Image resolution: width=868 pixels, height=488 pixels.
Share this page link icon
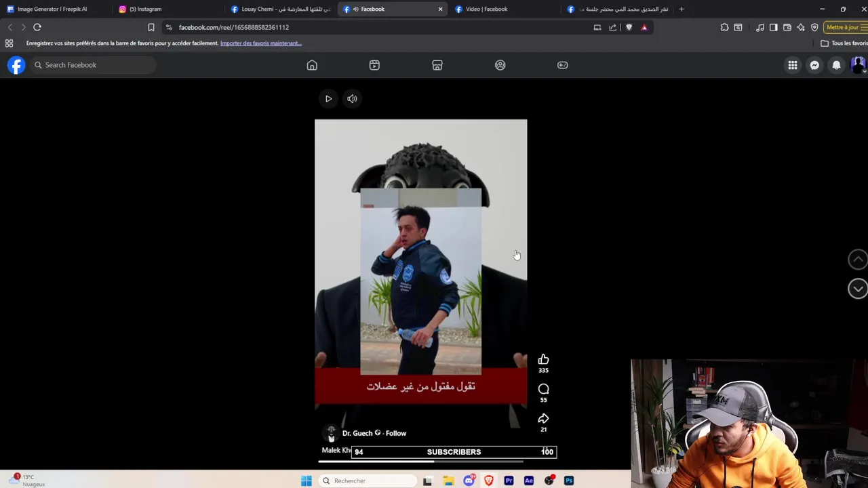click(612, 27)
